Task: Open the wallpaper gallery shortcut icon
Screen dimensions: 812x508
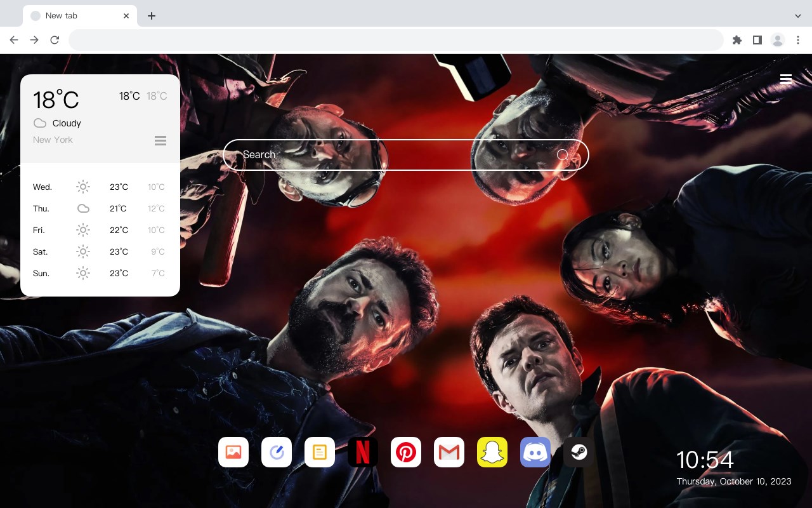Action: [x=233, y=452]
